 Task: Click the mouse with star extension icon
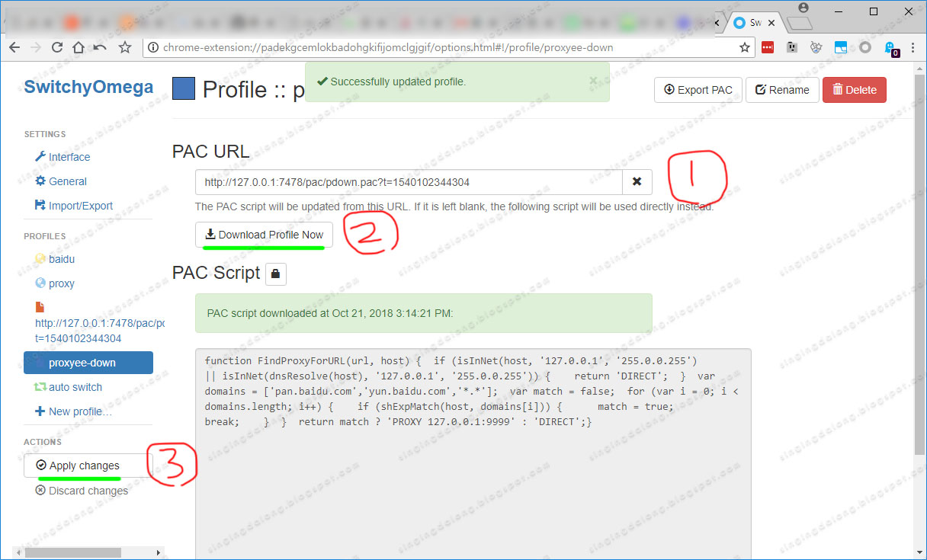816,47
